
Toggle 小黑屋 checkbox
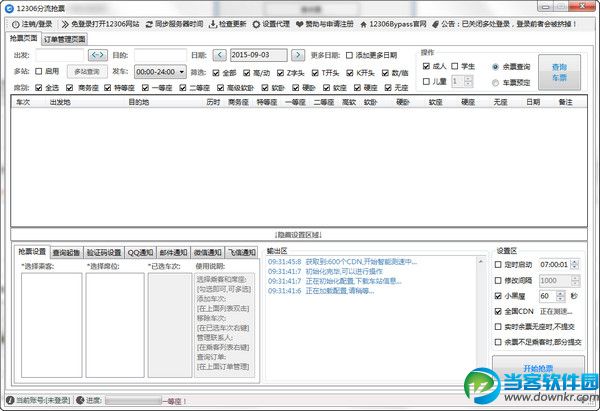tap(498, 296)
